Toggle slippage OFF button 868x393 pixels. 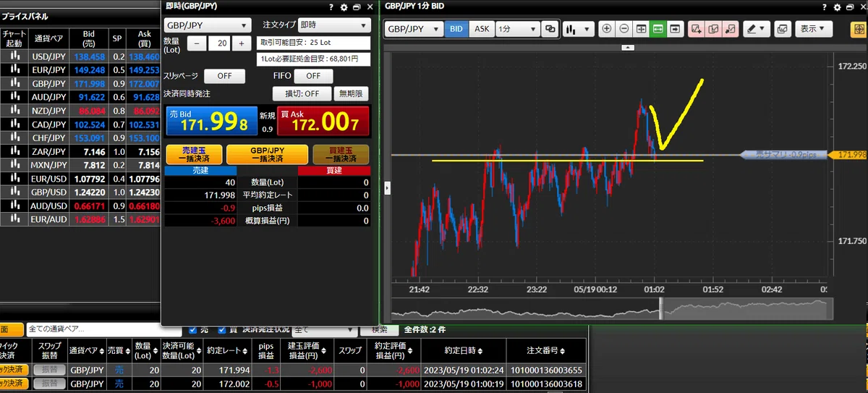(225, 76)
